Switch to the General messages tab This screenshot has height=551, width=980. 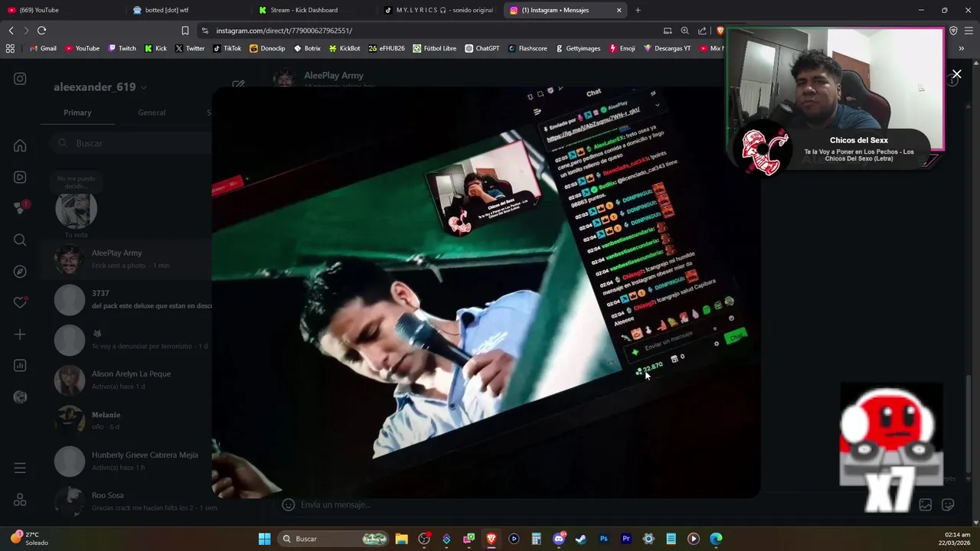click(152, 112)
